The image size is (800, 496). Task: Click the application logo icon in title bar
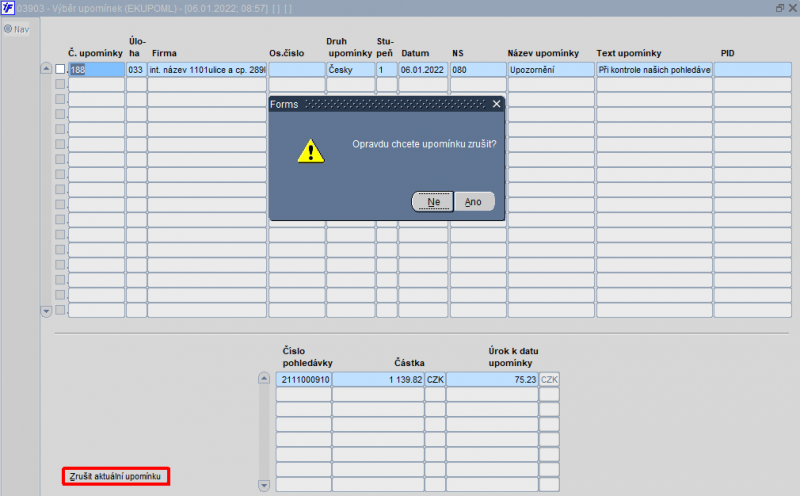pos(8,8)
